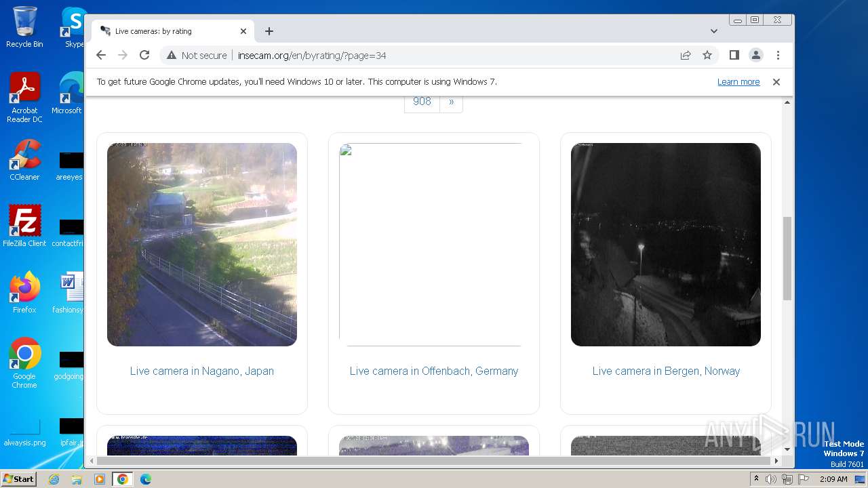Screen dimensions: 868x488
Task: Open FileZilla Client desktop icon
Action: (x=24, y=226)
